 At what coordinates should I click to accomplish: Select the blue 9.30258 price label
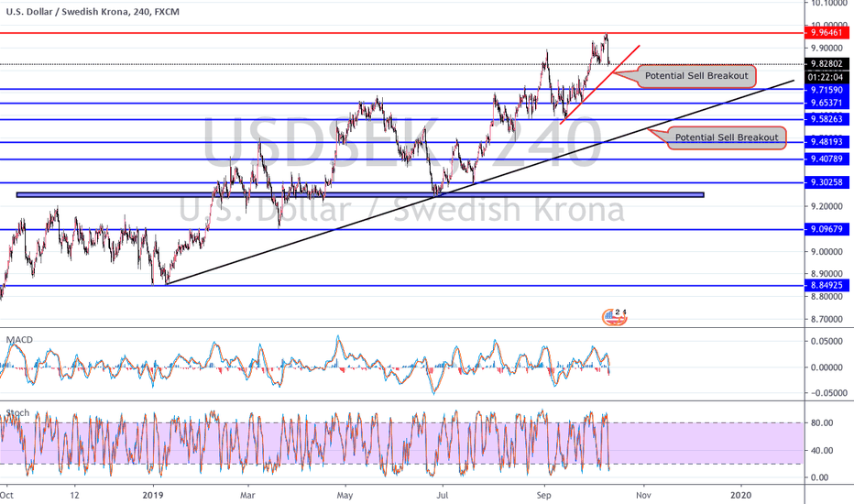827,182
